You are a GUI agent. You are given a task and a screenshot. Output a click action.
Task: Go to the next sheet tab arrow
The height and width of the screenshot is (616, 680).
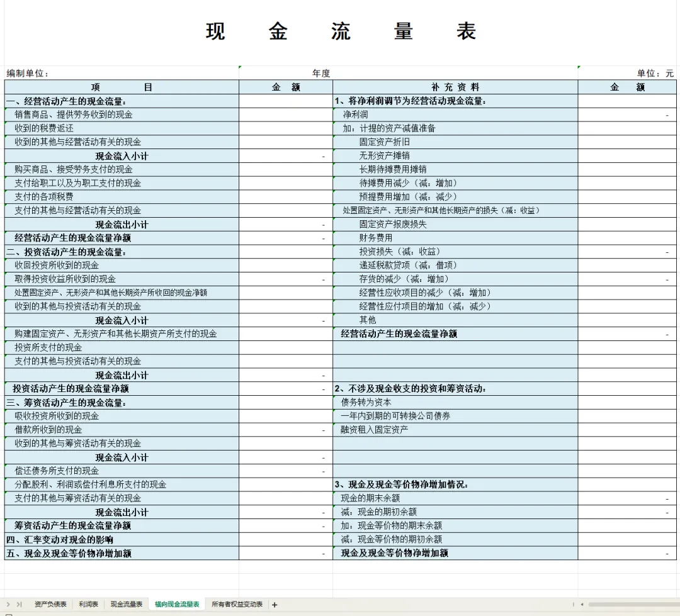tap(8, 604)
